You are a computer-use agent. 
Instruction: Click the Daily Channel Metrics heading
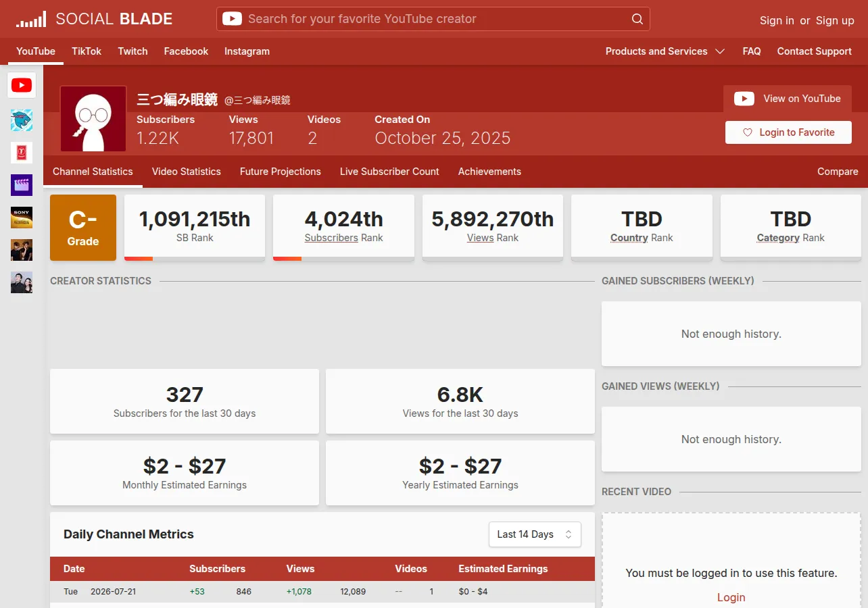click(x=128, y=534)
